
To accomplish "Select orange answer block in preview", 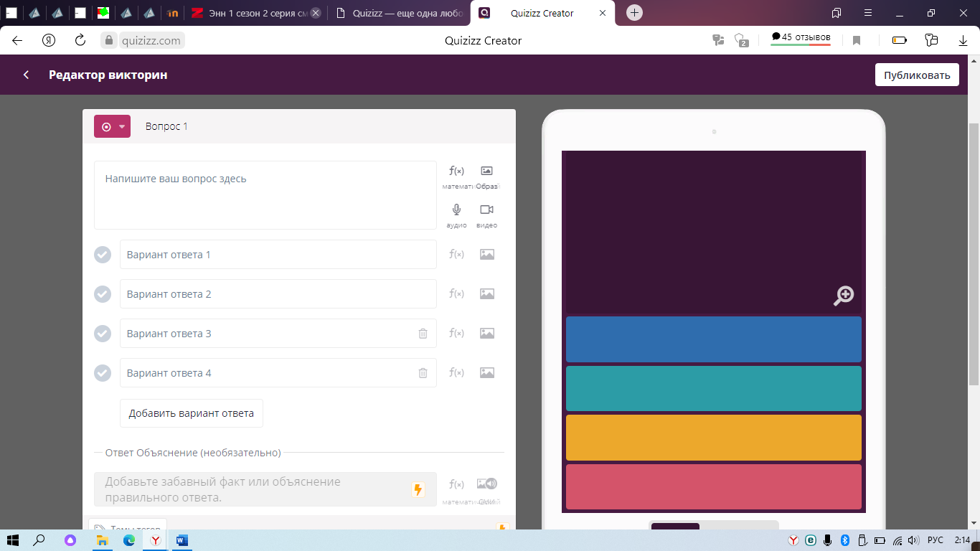I will tap(714, 438).
